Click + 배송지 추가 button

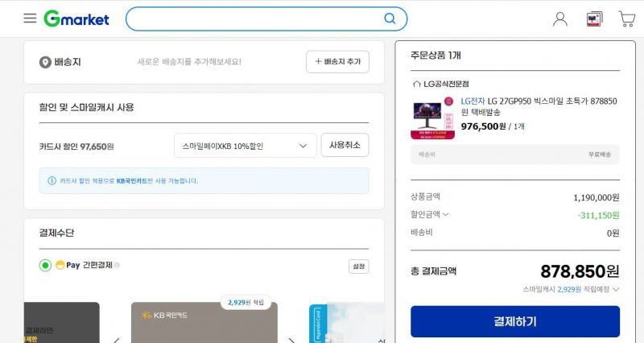tap(337, 62)
